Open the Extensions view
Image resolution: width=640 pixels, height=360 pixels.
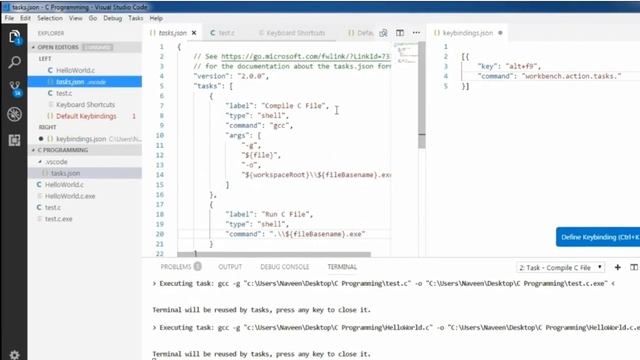point(14,140)
